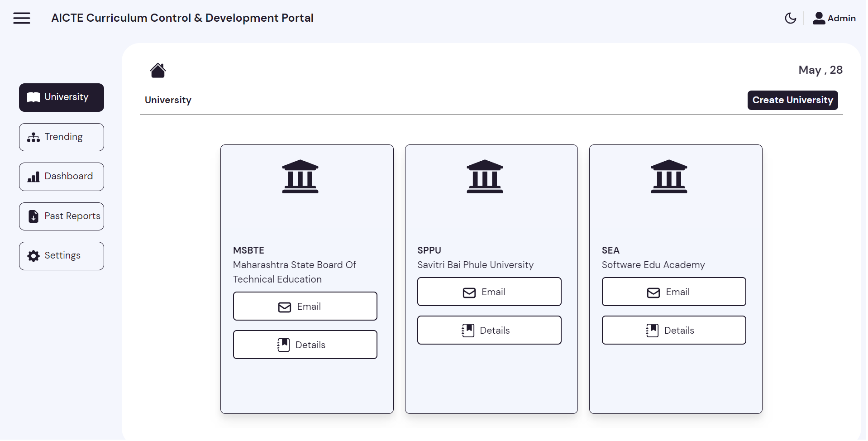The width and height of the screenshot is (868, 441).
Task: View Details for SPPU
Action: pyautogui.click(x=489, y=330)
